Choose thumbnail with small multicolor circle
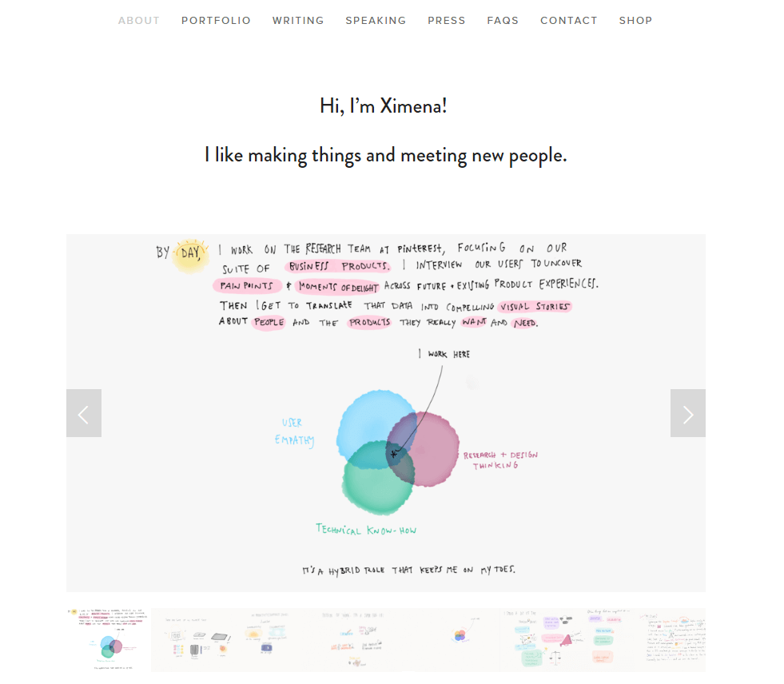The width and height of the screenshot is (784, 684). click(x=460, y=636)
